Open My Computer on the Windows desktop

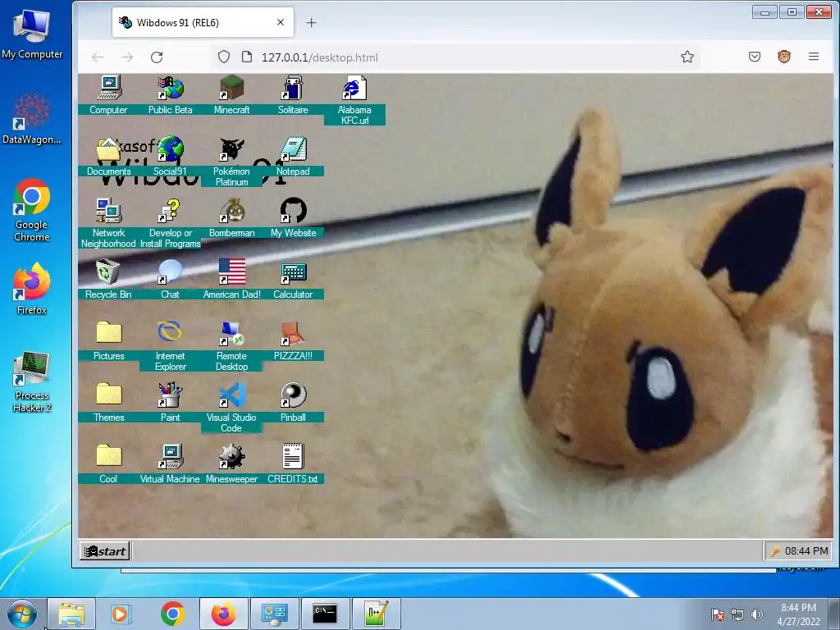pos(32,34)
